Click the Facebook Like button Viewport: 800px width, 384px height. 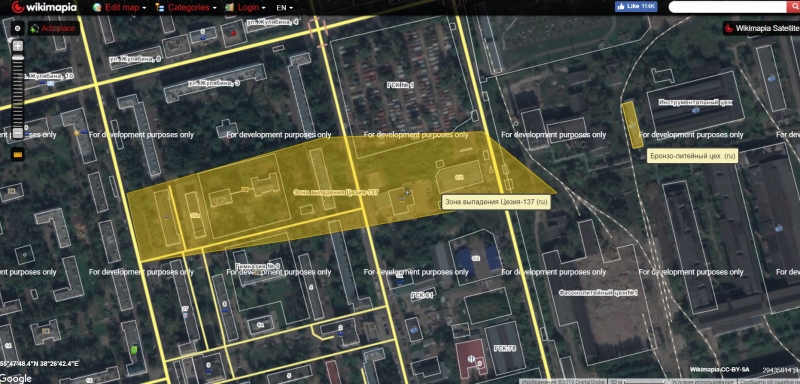click(x=636, y=7)
